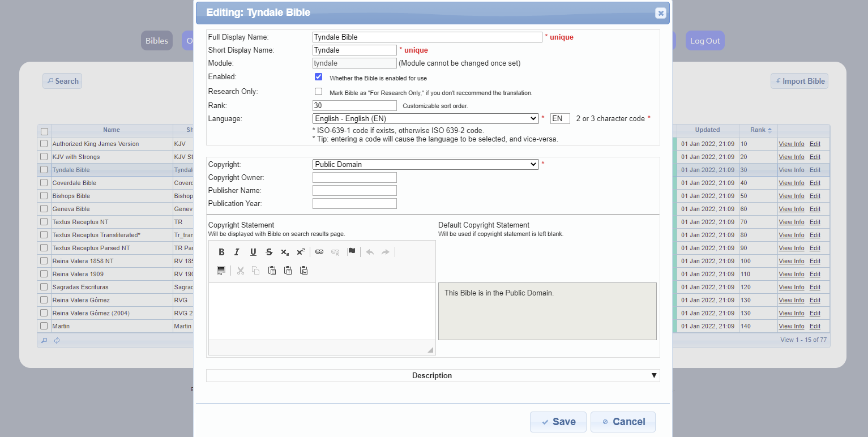Toggle italic formatting in copyright editor
This screenshot has width=868, height=437.
pyautogui.click(x=237, y=252)
